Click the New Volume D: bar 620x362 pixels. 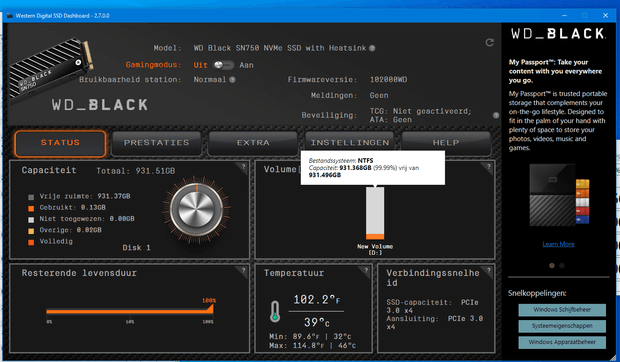[x=375, y=213]
